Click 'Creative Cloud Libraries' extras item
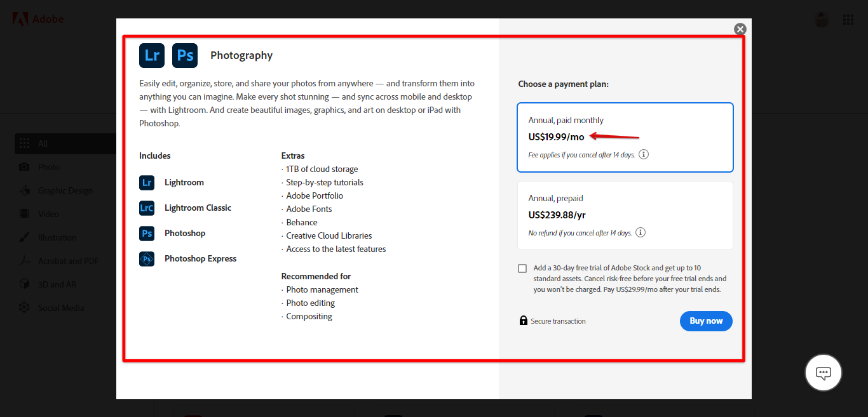Screen dimensions: 868x417 tap(329, 236)
